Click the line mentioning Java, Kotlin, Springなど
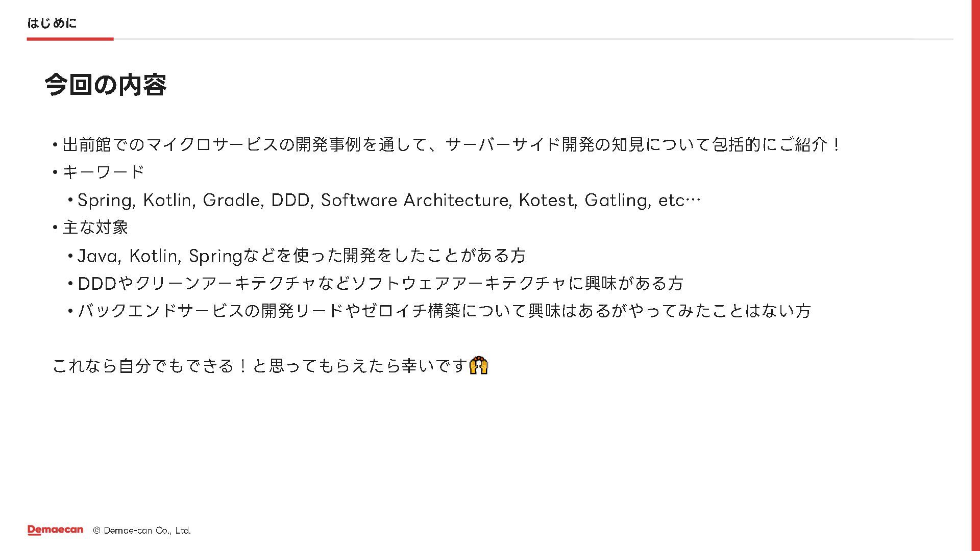 [x=301, y=255]
